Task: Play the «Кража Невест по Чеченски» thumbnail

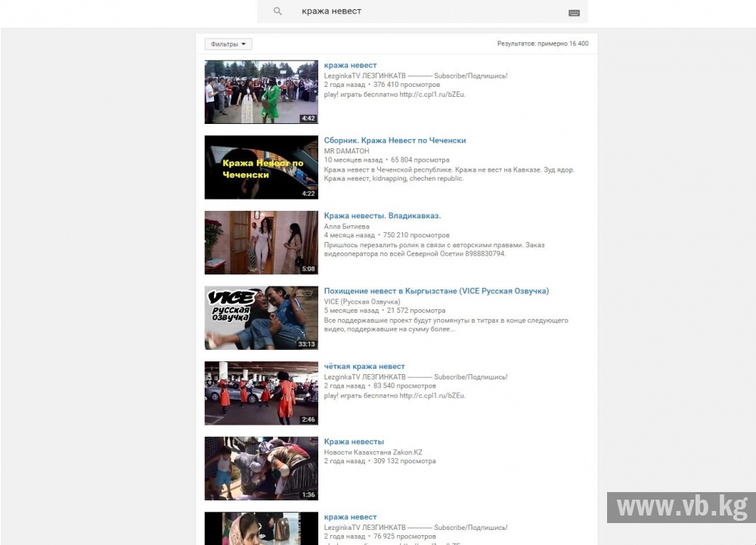Action: click(x=262, y=167)
